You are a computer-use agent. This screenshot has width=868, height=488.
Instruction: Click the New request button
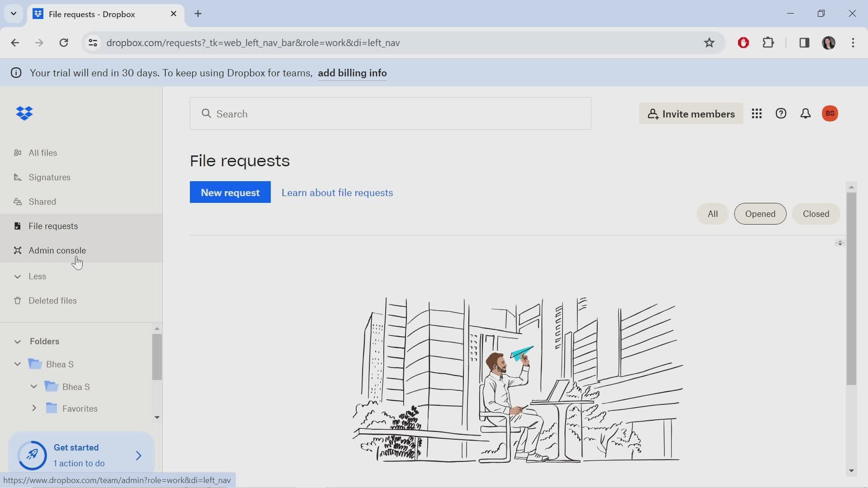click(231, 192)
